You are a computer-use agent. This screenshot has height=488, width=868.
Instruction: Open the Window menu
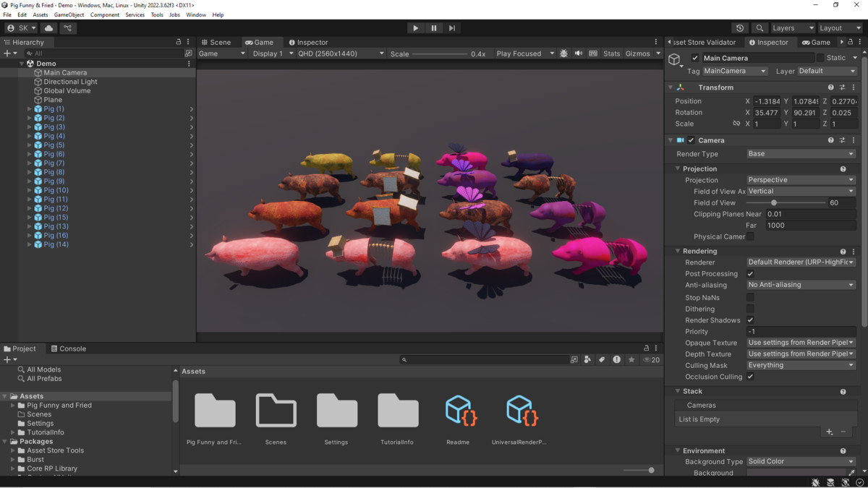point(196,14)
